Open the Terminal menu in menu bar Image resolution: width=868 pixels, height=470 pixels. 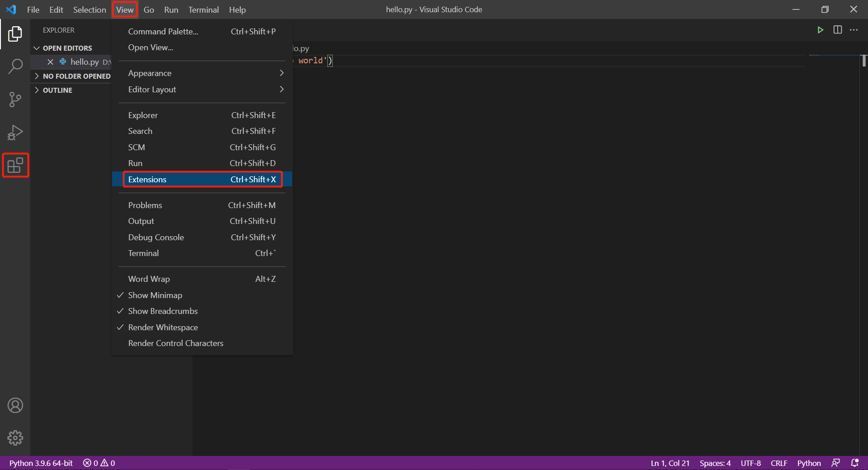pos(203,9)
